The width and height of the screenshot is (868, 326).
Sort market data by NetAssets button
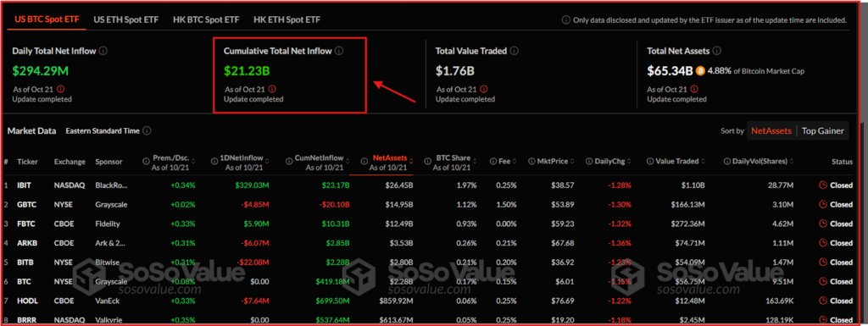coord(771,131)
